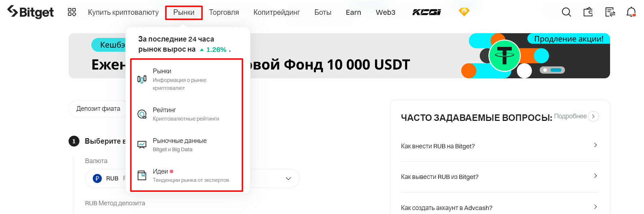Expand the RUB currency dropdown chevron
644x214 pixels.
tap(288, 179)
